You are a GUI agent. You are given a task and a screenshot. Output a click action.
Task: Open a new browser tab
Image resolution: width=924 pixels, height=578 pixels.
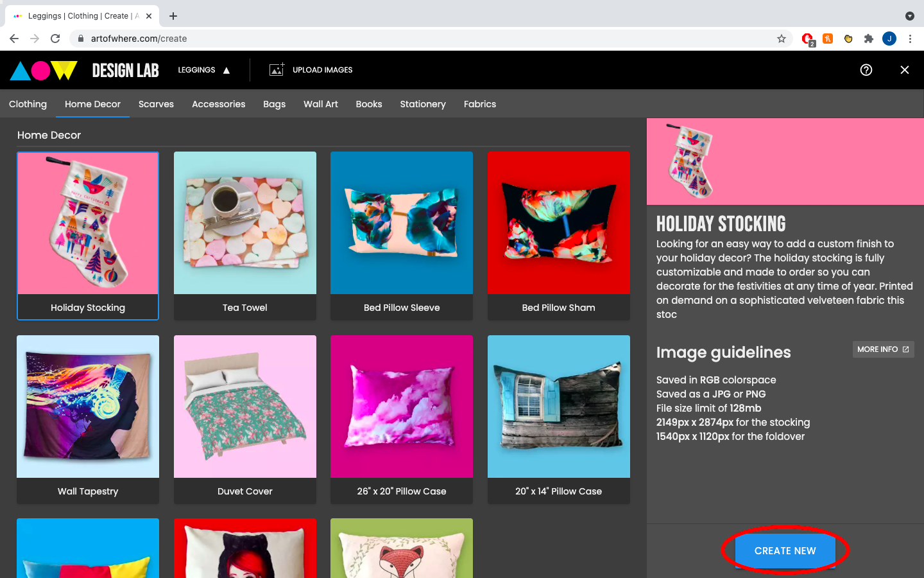[x=173, y=16]
